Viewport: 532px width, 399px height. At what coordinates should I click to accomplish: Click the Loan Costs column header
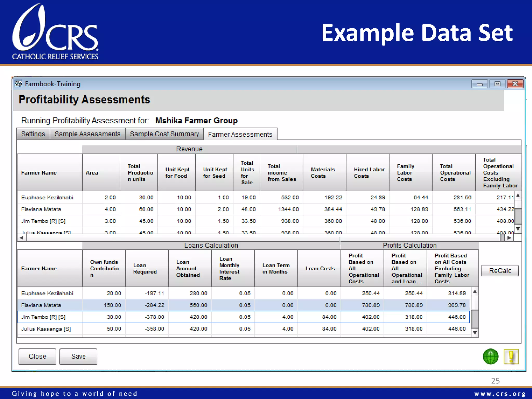point(319,268)
